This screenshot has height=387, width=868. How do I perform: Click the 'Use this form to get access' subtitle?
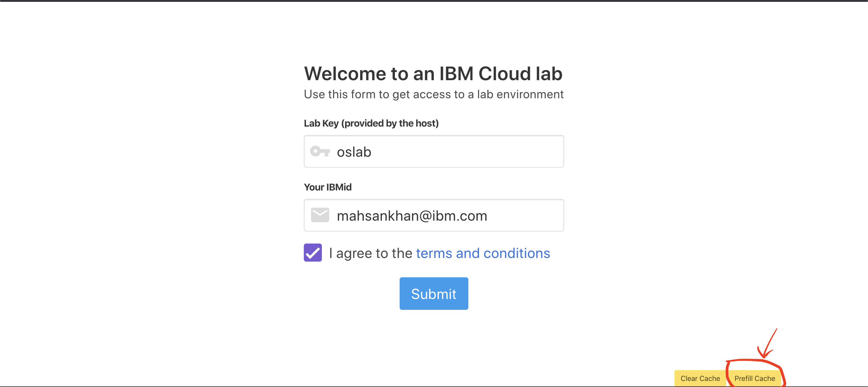click(x=434, y=94)
